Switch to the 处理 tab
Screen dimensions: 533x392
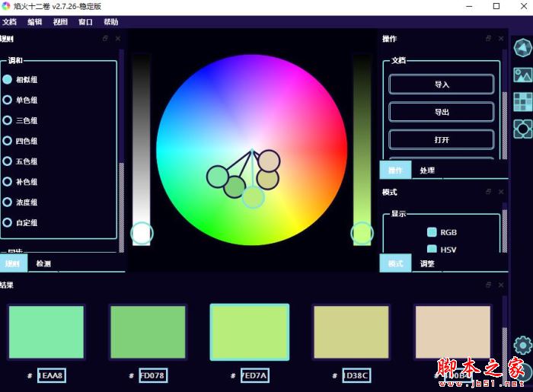tap(427, 171)
